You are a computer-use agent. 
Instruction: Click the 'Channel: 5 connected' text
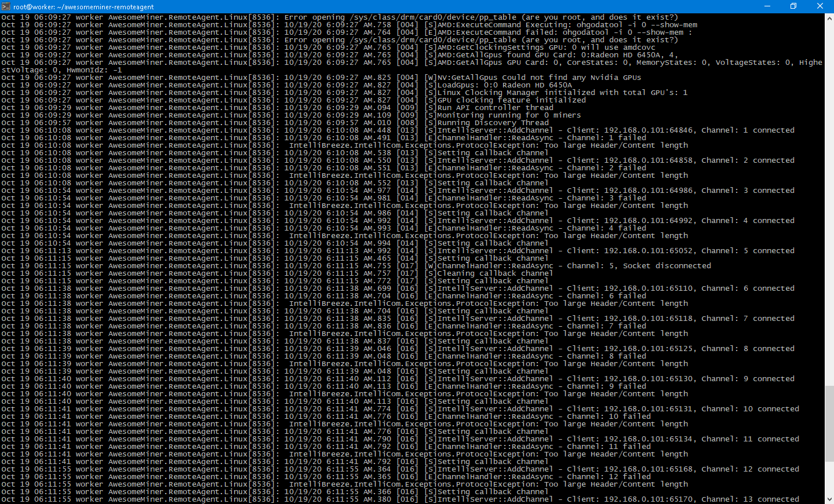pos(748,251)
